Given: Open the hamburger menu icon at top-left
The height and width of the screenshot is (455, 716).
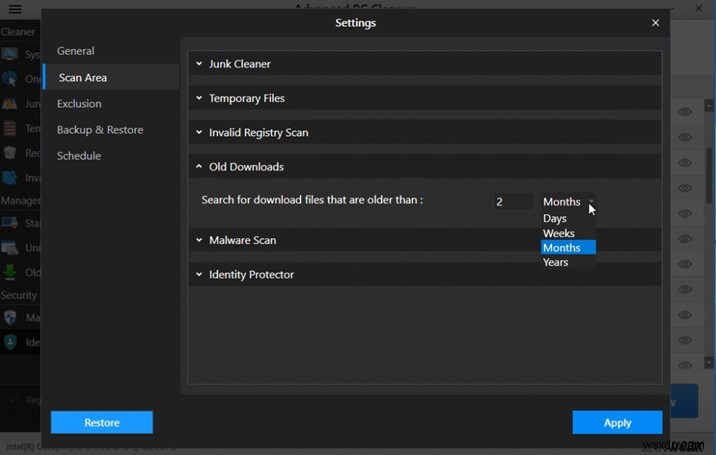Looking at the screenshot, I should coord(12,8).
